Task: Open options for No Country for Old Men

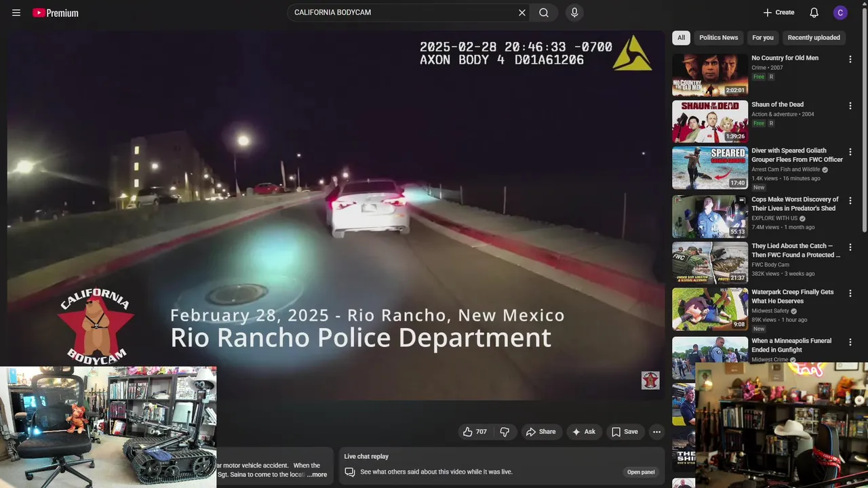Action: point(850,60)
